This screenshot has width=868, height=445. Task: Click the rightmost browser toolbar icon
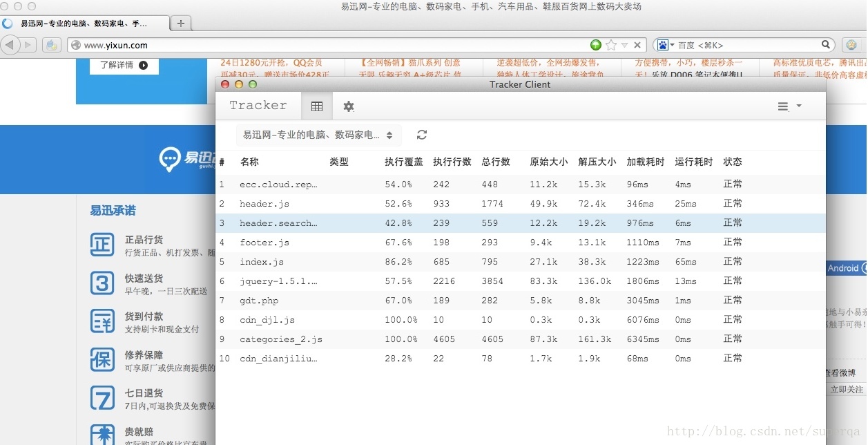851,45
